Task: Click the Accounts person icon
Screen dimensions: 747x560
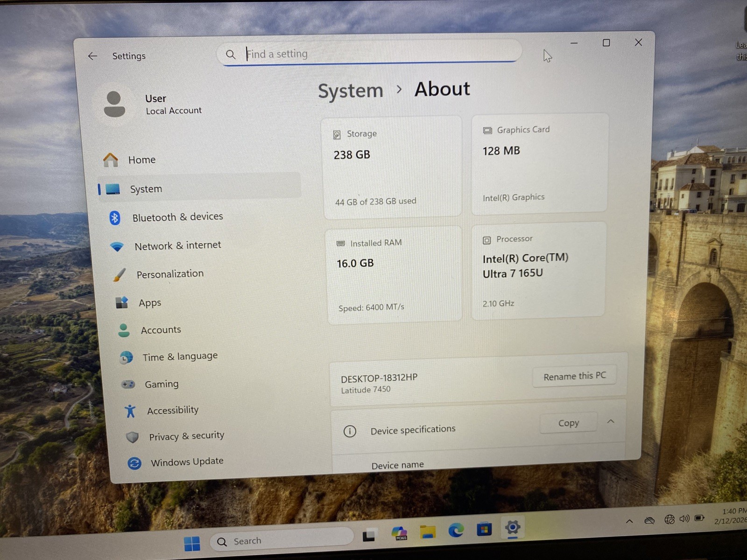Action: point(124,330)
